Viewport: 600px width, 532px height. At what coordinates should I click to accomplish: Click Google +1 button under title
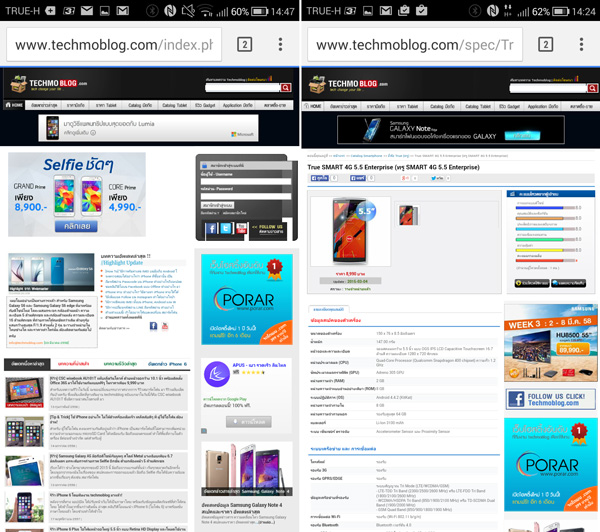[x=405, y=178]
